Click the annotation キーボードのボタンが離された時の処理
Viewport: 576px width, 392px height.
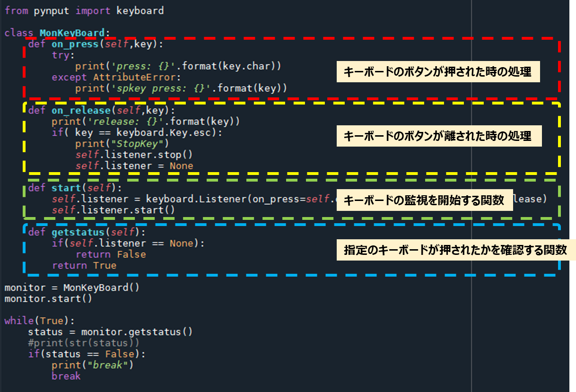[439, 136]
